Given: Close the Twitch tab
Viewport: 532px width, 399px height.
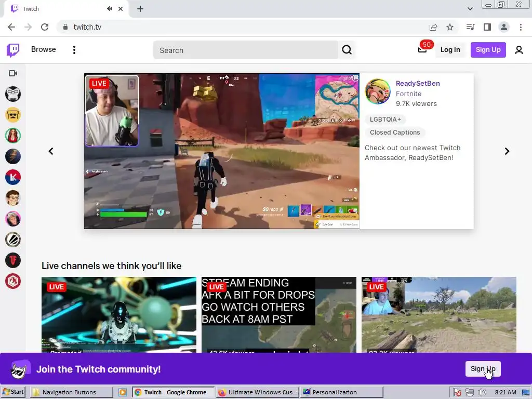Looking at the screenshot, I should point(121,9).
